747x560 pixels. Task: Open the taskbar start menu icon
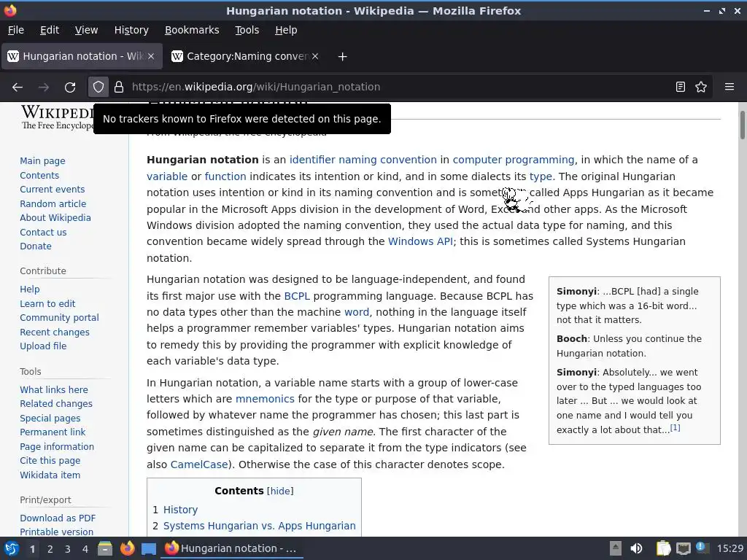11,548
